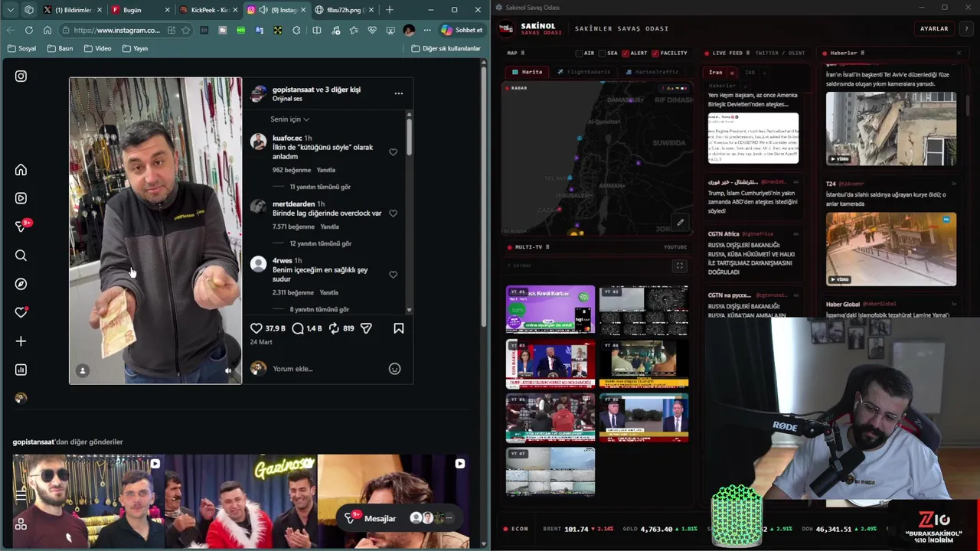The width and height of the screenshot is (980, 551).
Task: Open Instagram notifications heart in sidebar
Action: click(x=21, y=312)
